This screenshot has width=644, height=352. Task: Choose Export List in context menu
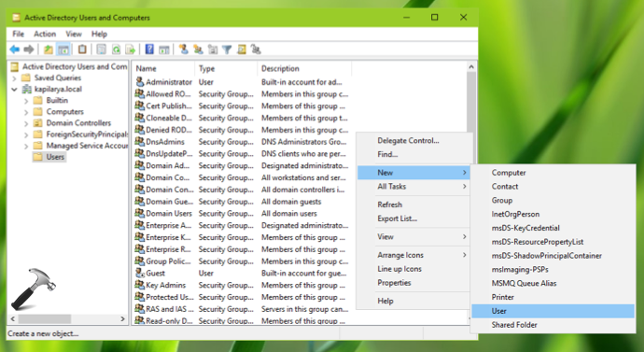click(413, 218)
